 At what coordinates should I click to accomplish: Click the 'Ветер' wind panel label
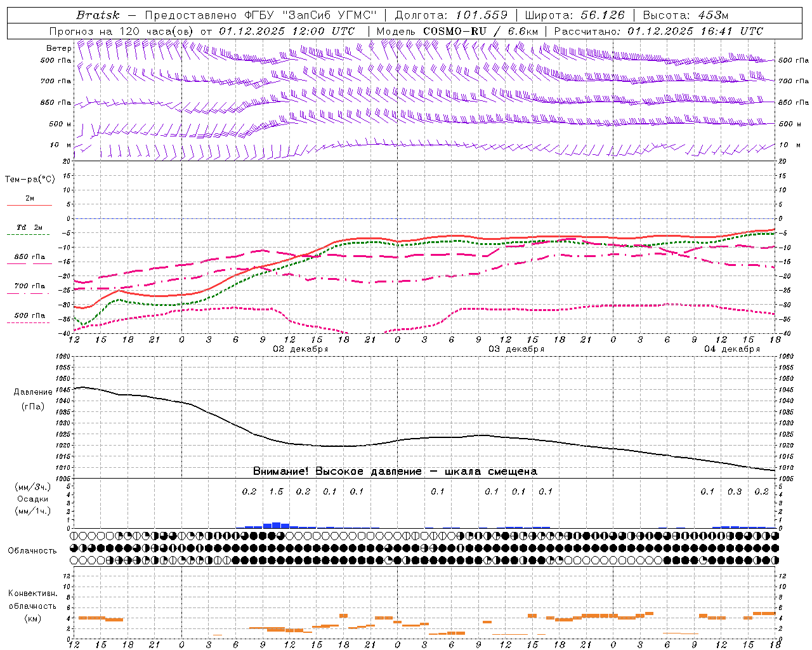click(58, 48)
